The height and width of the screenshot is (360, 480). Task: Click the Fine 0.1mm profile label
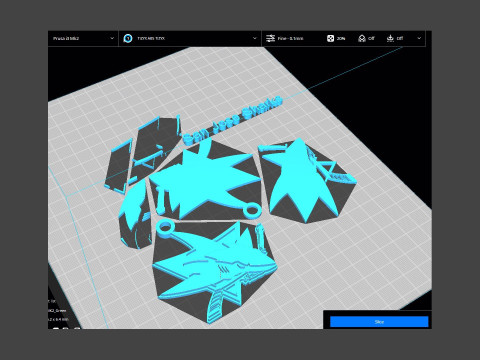pyautogui.click(x=290, y=38)
